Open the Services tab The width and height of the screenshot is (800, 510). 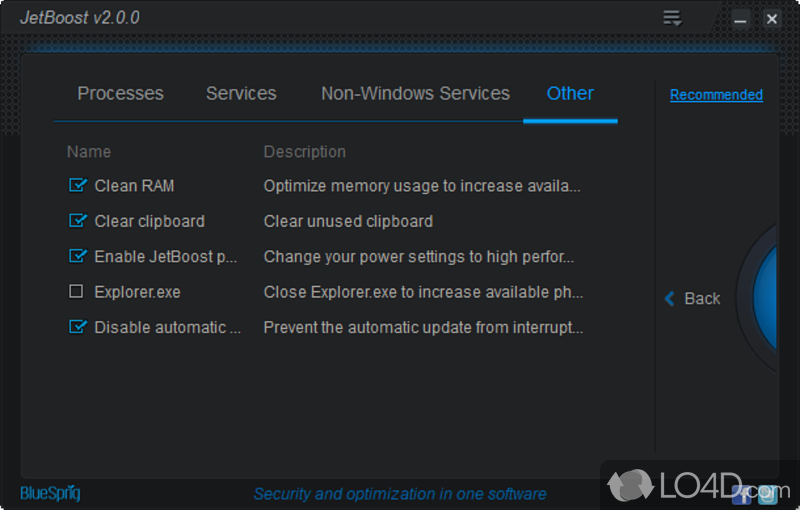[x=241, y=94]
